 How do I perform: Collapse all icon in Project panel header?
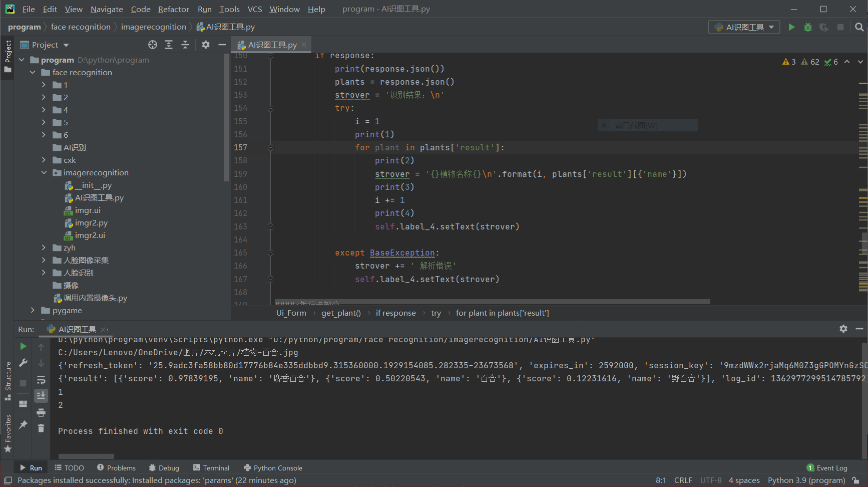click(185, 45)
